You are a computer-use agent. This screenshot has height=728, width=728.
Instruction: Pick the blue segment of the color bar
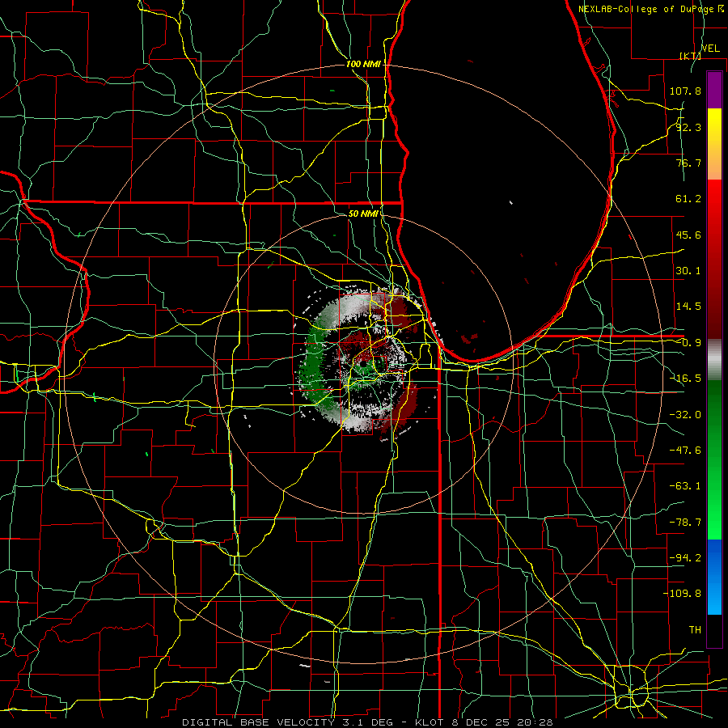coord(714,577)
